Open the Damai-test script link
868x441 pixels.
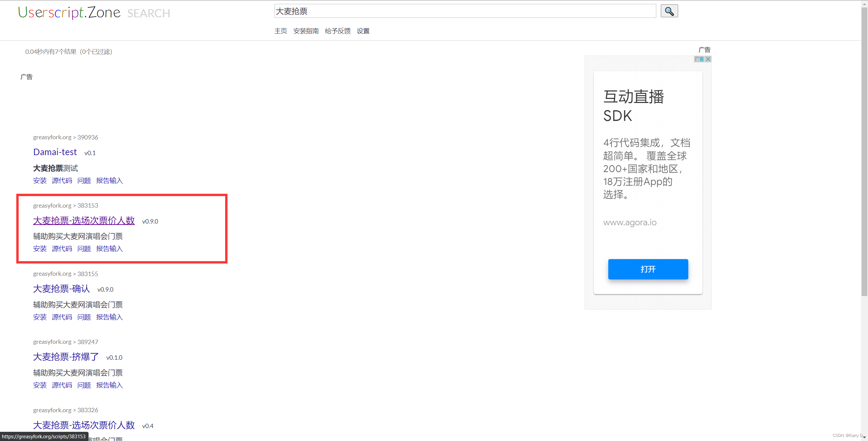[55, 152]
